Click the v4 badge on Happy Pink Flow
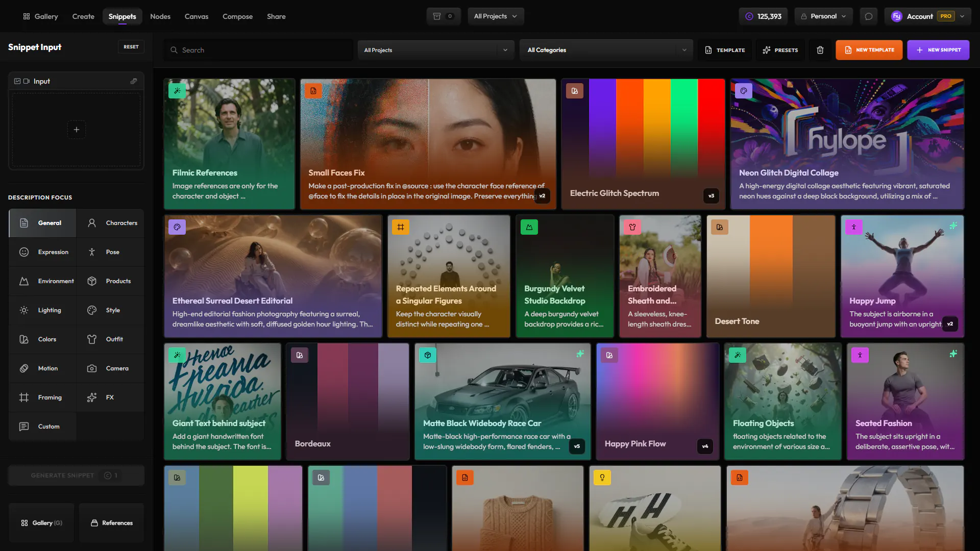980x551 pixels. click(705, 446)
